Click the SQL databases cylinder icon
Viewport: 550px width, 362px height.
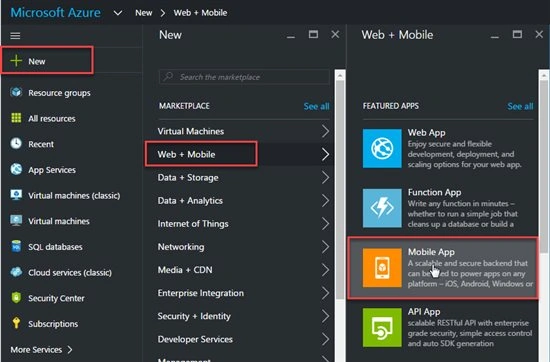(x=16, y=246)
